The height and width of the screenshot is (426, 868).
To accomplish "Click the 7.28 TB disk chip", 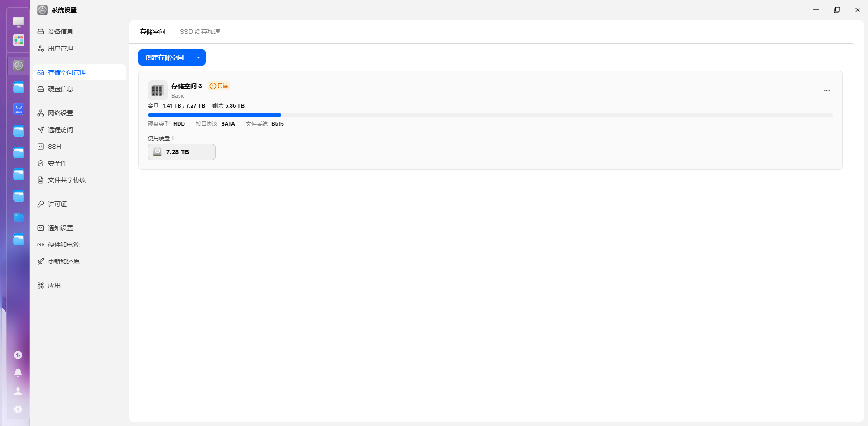I will click(x=182, y=152).
